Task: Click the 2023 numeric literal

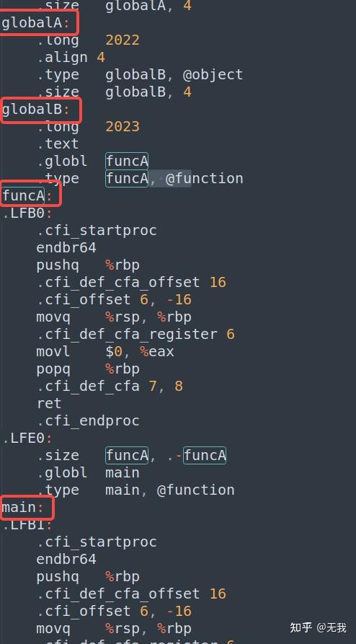Action: [x=123, y=126]
